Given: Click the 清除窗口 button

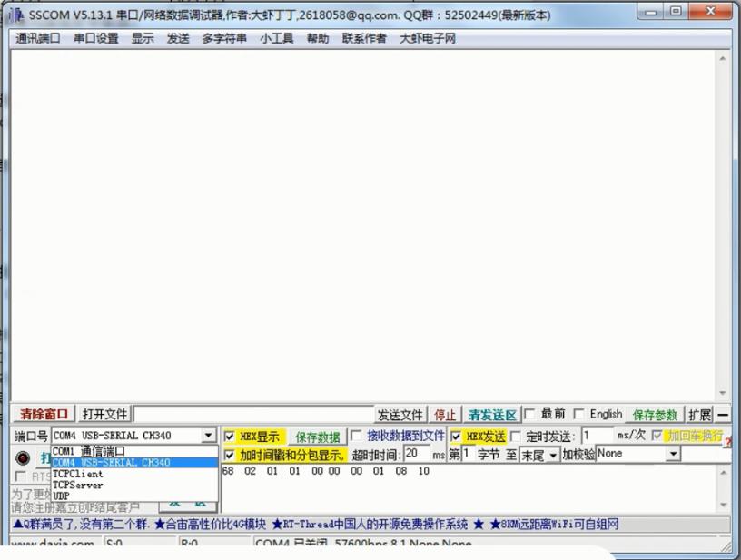Looking at the screenshot, I should click(44, 415).
